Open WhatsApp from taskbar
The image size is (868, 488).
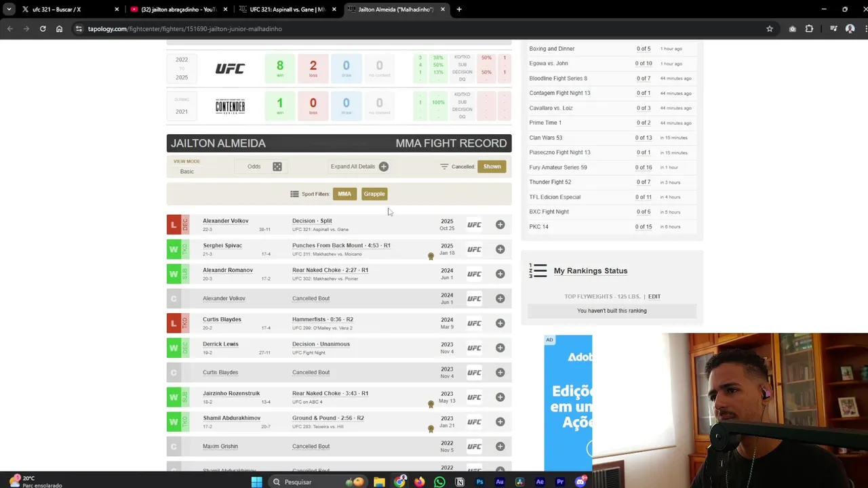pyautogui.click(x=439, y=482)
